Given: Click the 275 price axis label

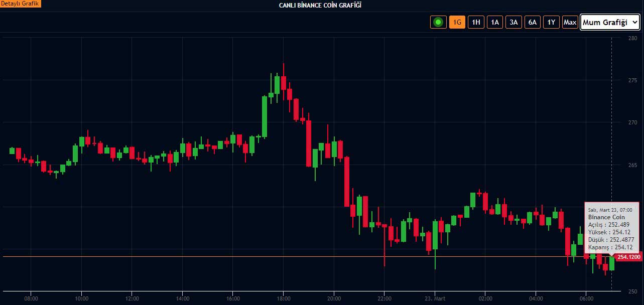Looking at the screenshot, I should pyautogui.click(x=632, y=80).
